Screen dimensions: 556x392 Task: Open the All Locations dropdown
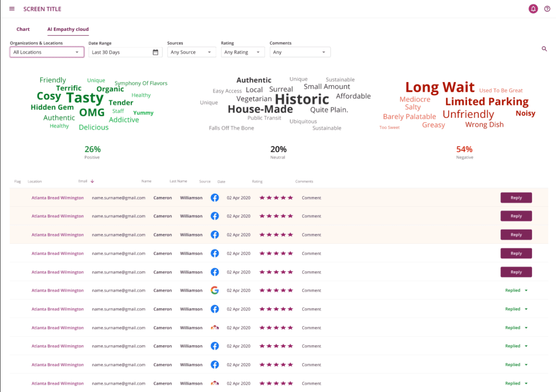click(x=46, y=52)
